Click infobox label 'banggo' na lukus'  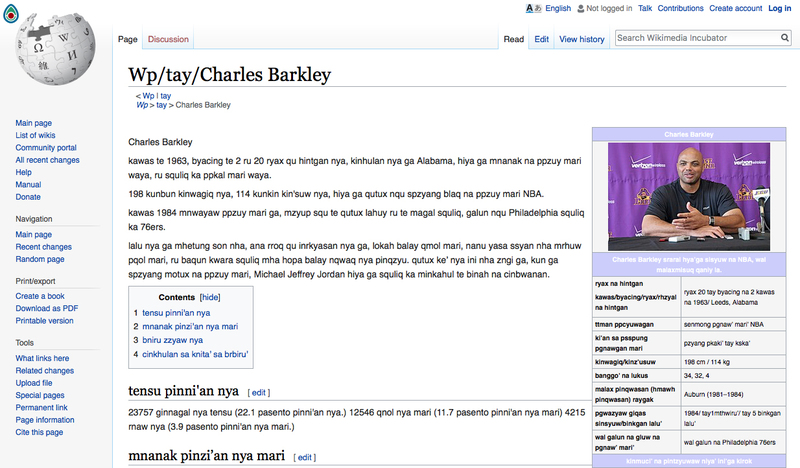coord(621,376)
